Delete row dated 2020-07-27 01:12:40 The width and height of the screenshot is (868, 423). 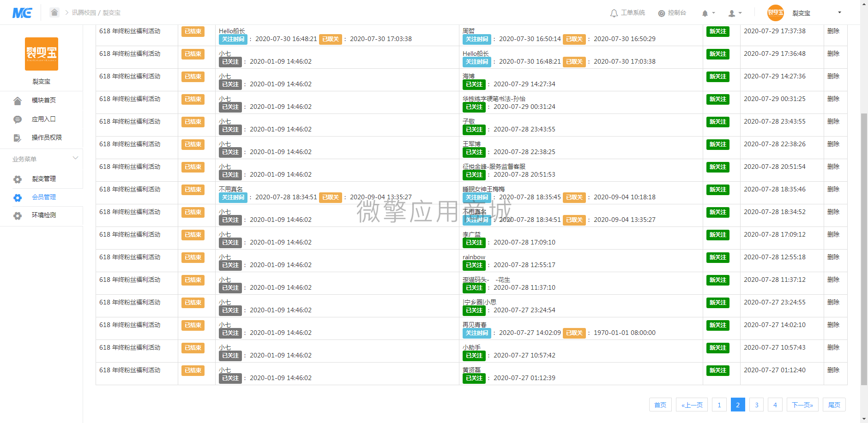[833, 370]
